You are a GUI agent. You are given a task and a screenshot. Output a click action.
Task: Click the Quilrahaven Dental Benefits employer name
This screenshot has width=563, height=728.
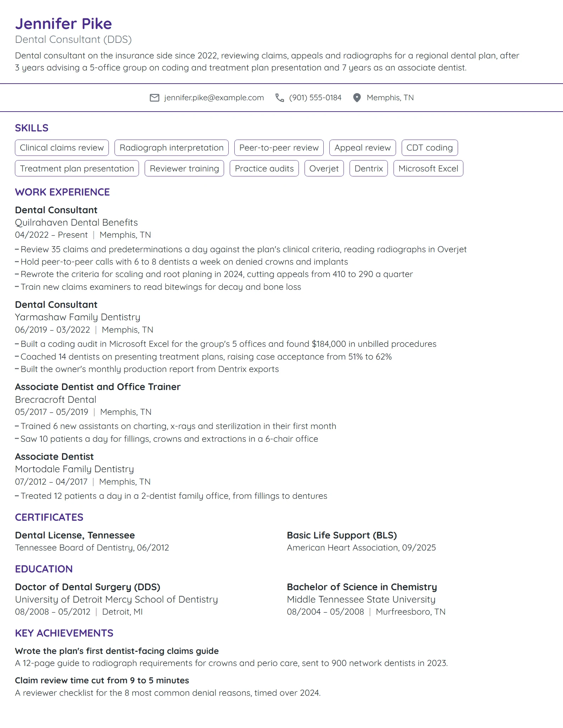pyautogui.click(x=76, y=222)
